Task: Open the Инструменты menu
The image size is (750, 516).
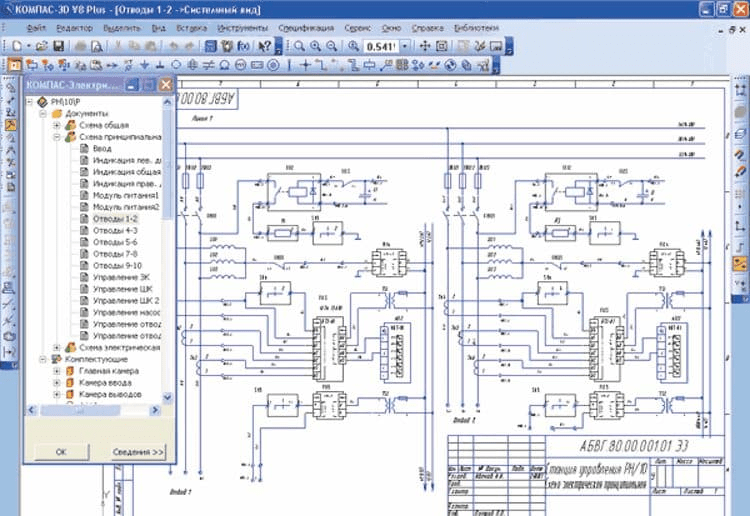Action: tap(241, 28)
